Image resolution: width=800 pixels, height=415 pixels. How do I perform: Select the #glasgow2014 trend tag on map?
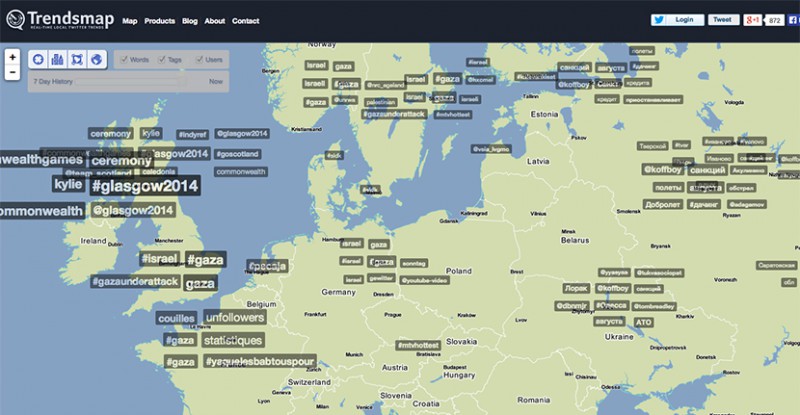pyautogui.click(x=144, y=186)
